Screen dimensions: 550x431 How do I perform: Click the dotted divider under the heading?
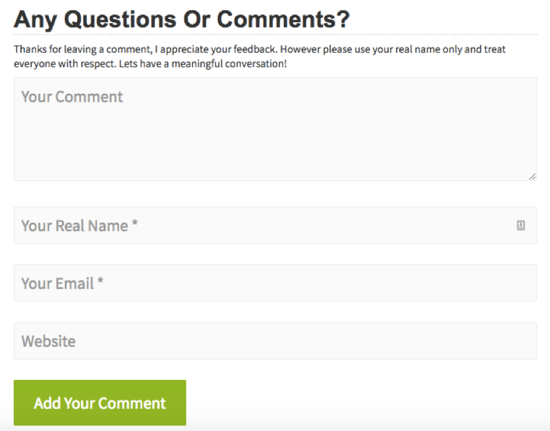click(275, 35)
